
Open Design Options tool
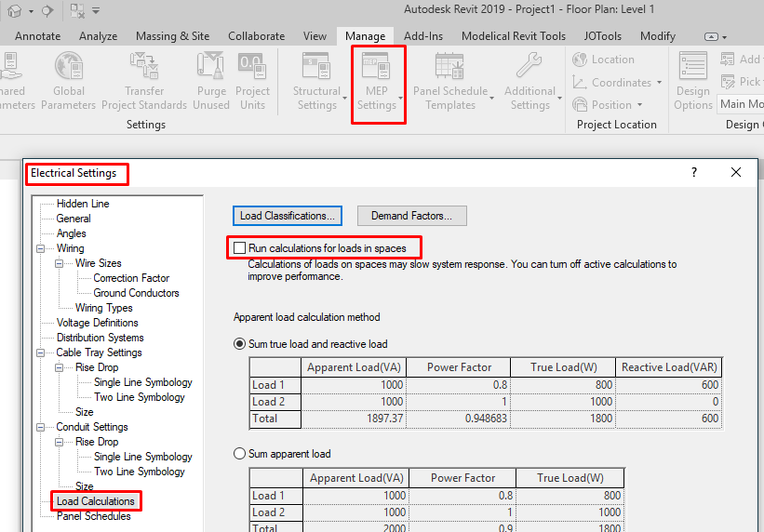(x=693, y=81)
